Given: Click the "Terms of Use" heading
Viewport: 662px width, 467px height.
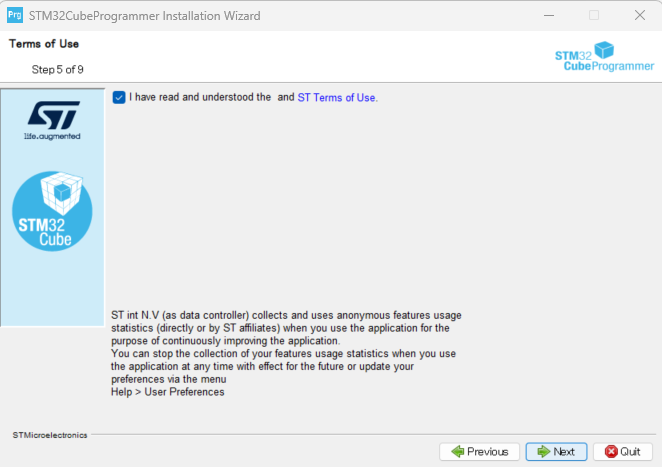Looking at the screenshot, I should click(x=44, y=44).
